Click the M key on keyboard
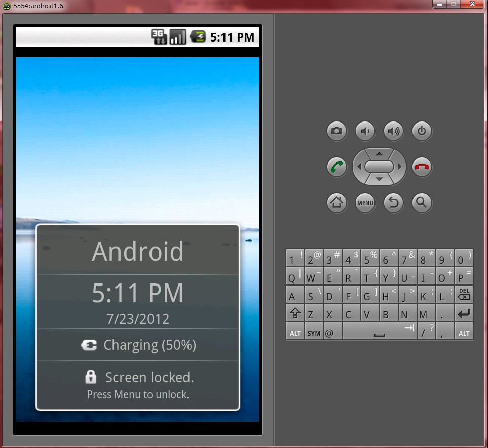488x448 pixels. pos(426,313)
